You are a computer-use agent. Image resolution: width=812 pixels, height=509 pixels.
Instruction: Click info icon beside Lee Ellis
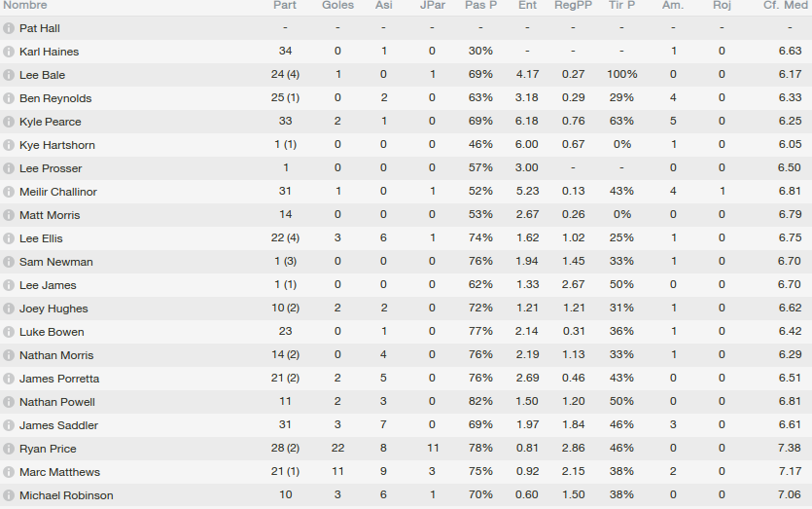9,238
